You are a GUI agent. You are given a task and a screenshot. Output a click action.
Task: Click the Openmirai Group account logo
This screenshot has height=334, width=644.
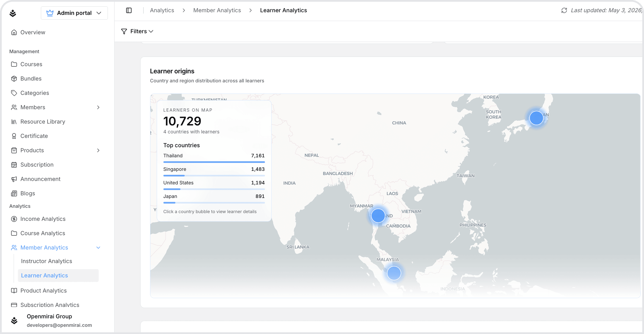pyautogui.click(x=14, y=320)
